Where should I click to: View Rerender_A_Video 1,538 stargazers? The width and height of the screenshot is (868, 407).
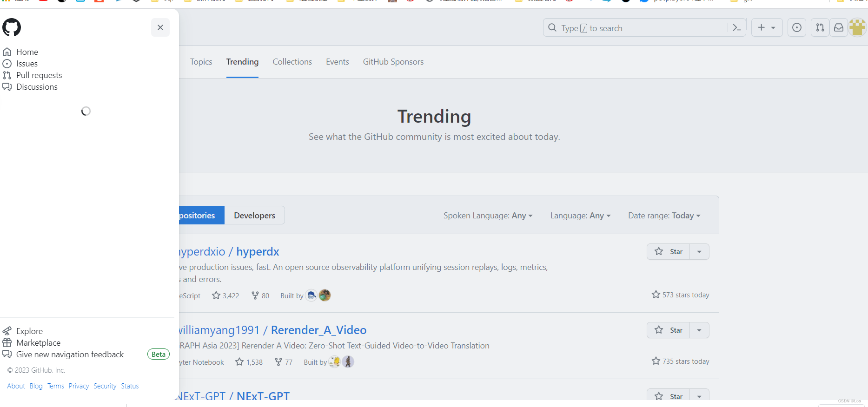249,362
